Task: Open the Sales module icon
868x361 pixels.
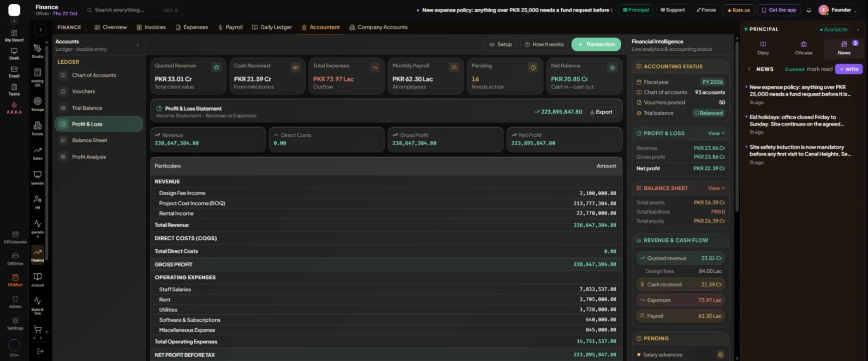Action: 37,153
